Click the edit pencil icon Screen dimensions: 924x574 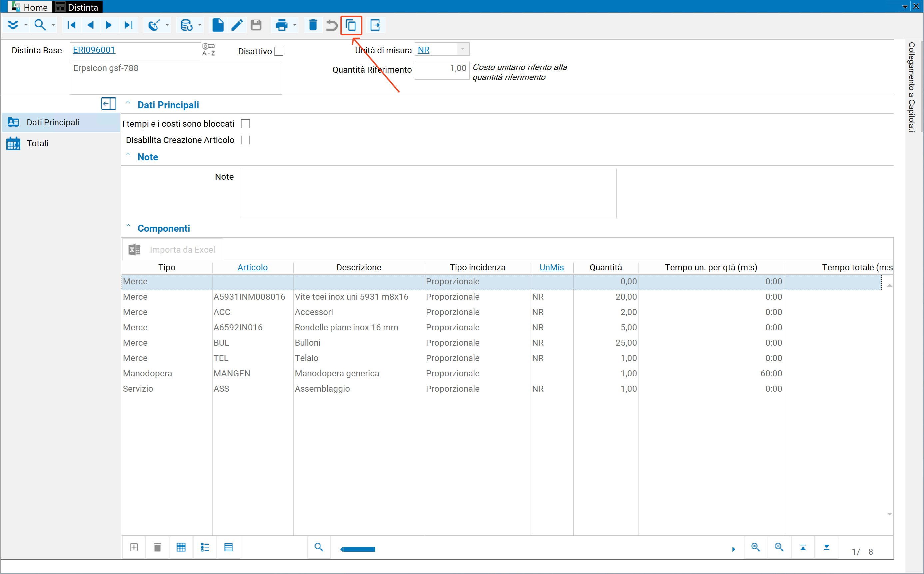[237, 25]
